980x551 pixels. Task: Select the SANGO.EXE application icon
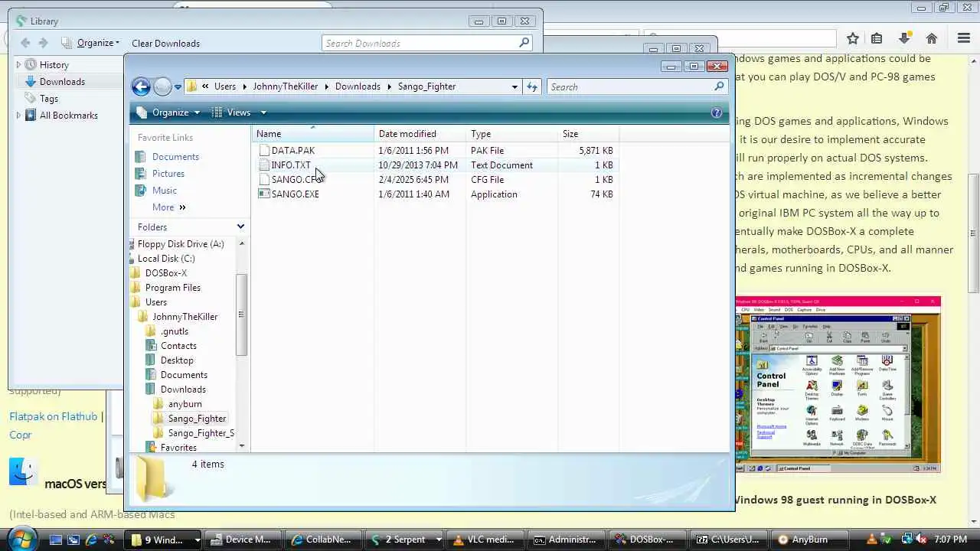click(x=264, y=194)
